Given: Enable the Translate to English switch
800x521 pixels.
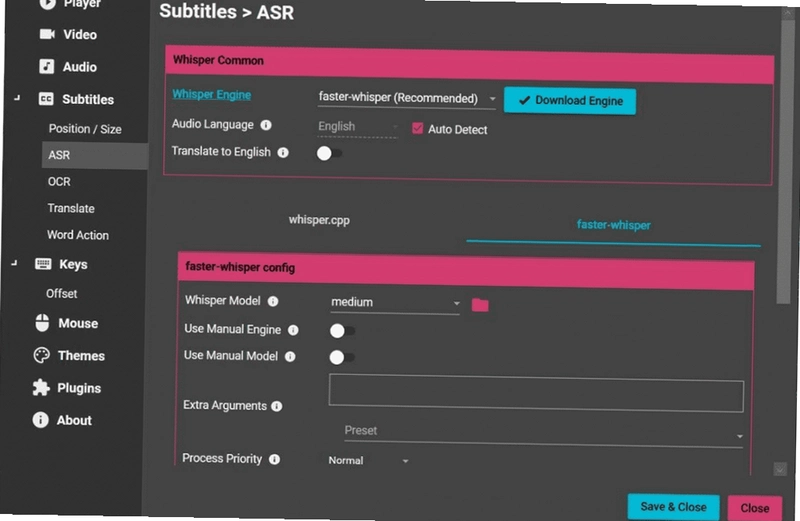Looking at the screenshot, I should [329, 153].
